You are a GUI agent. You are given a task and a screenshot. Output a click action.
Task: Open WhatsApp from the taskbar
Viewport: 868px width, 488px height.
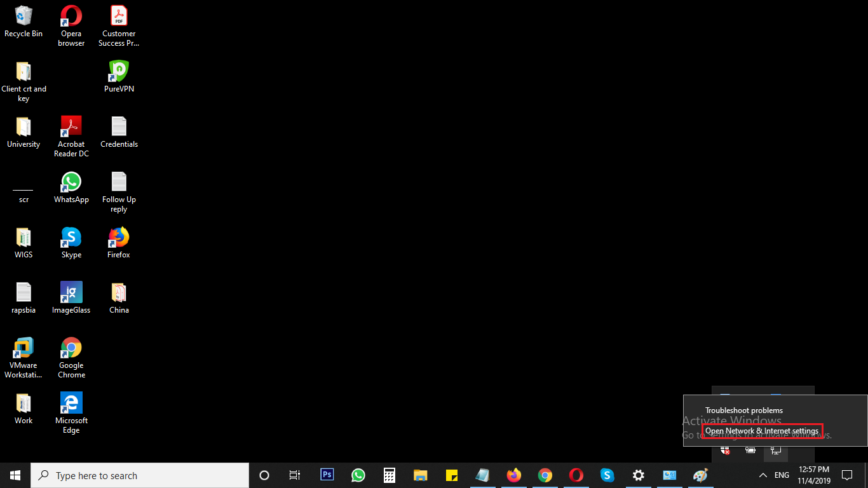(358, 475)
